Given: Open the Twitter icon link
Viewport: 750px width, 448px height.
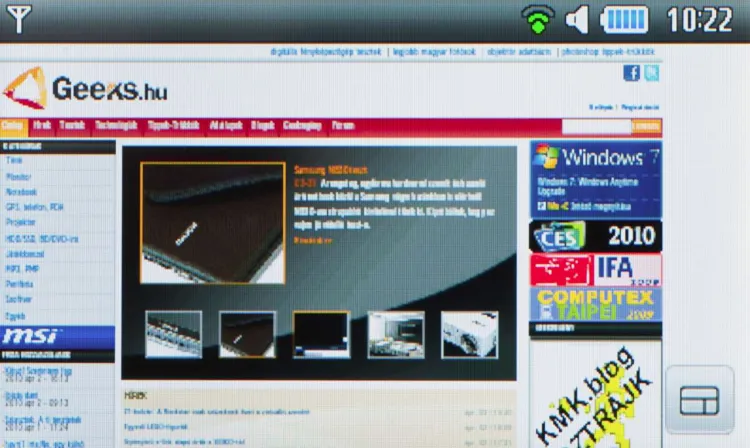Looking at the screenshot, I should click(x=651, y=73).
